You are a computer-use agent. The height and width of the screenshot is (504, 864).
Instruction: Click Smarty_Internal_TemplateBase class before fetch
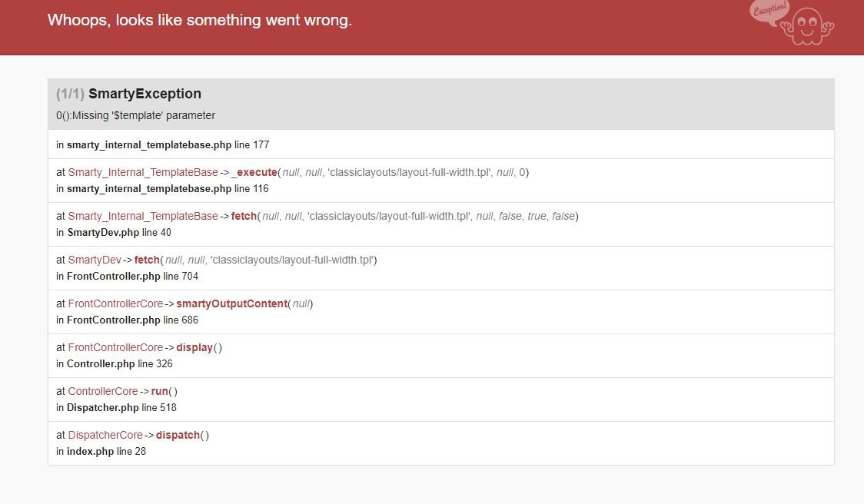click(x=143, y=217)
